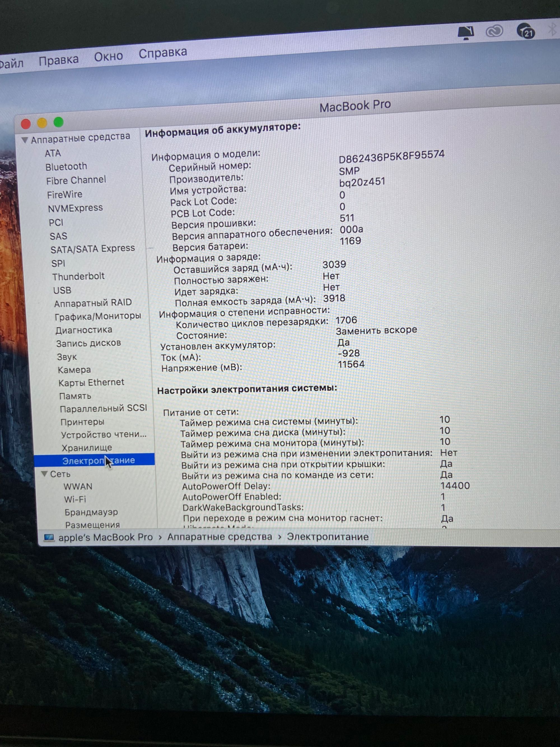Click the Creative Cloud menu bar icon
This screenshot has width=560, height=747.
pyautogui.click(x=494, y=31)
